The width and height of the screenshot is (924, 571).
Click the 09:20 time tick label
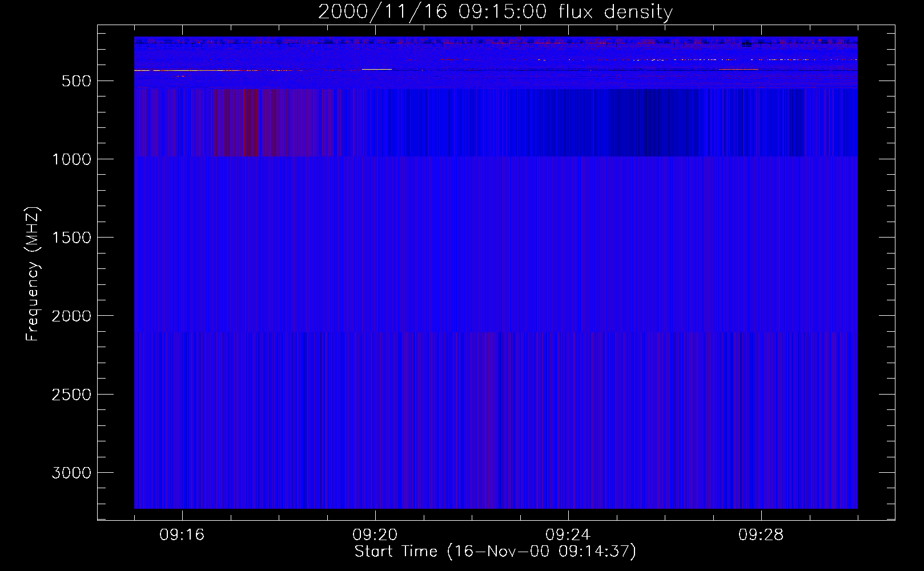click(x=375, y=535)
